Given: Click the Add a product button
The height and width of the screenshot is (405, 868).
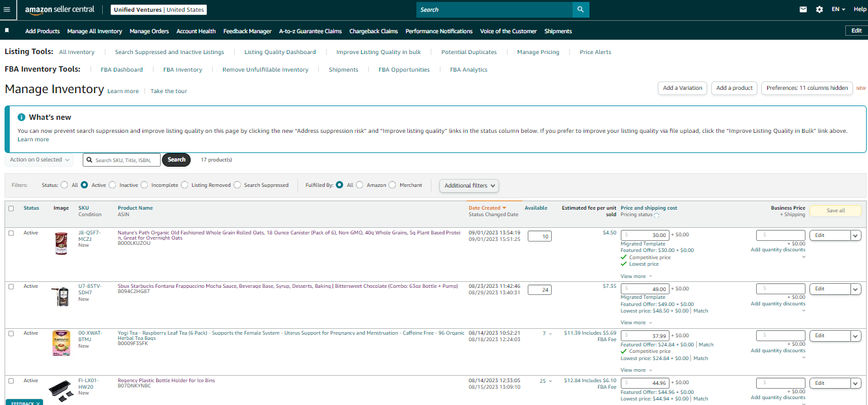Looking at the screenshot, I should click(734, 88).
